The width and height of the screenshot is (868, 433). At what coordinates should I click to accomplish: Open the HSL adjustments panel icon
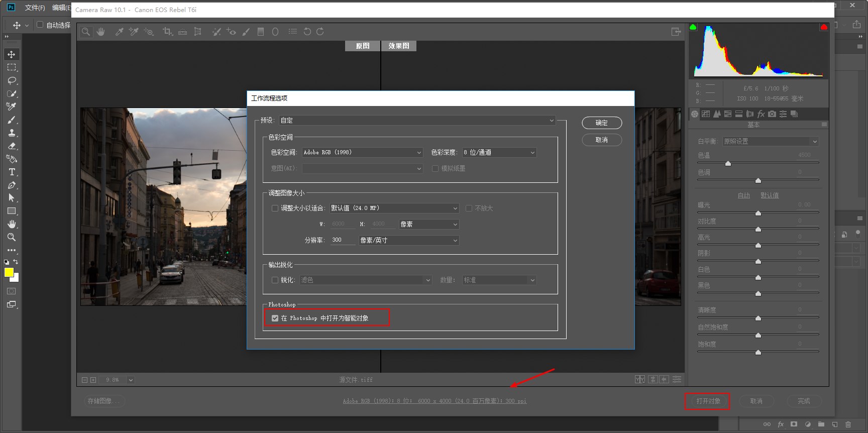pos(728,114)
